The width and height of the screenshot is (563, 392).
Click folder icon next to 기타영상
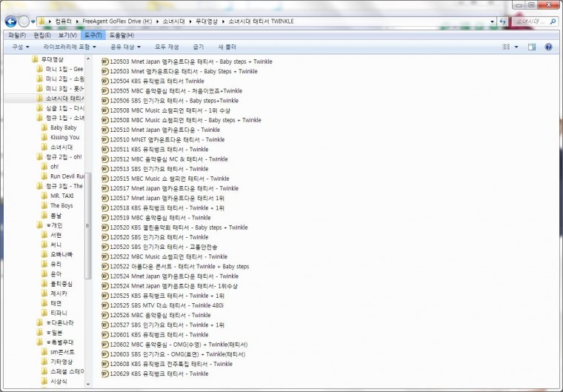pos(44,362)
